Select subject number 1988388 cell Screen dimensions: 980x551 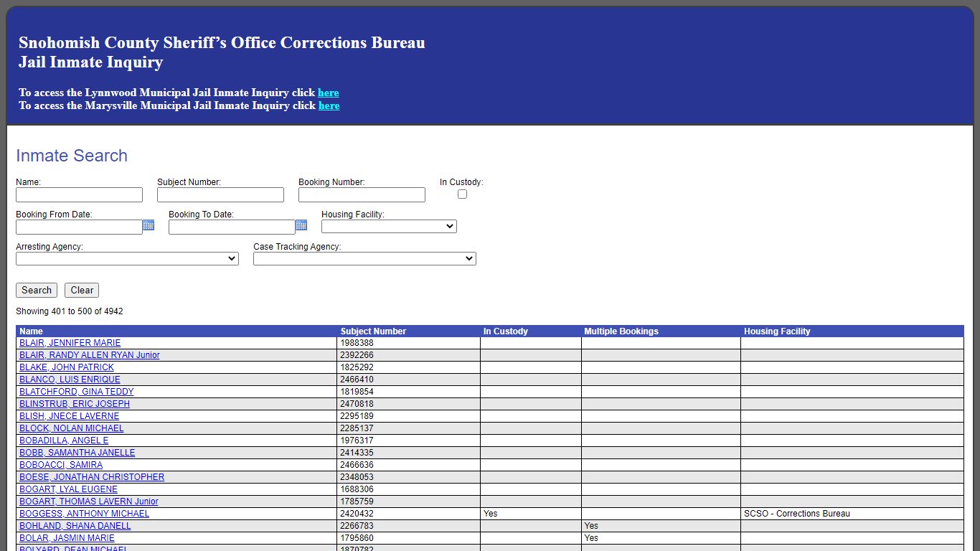pos(409,343)
